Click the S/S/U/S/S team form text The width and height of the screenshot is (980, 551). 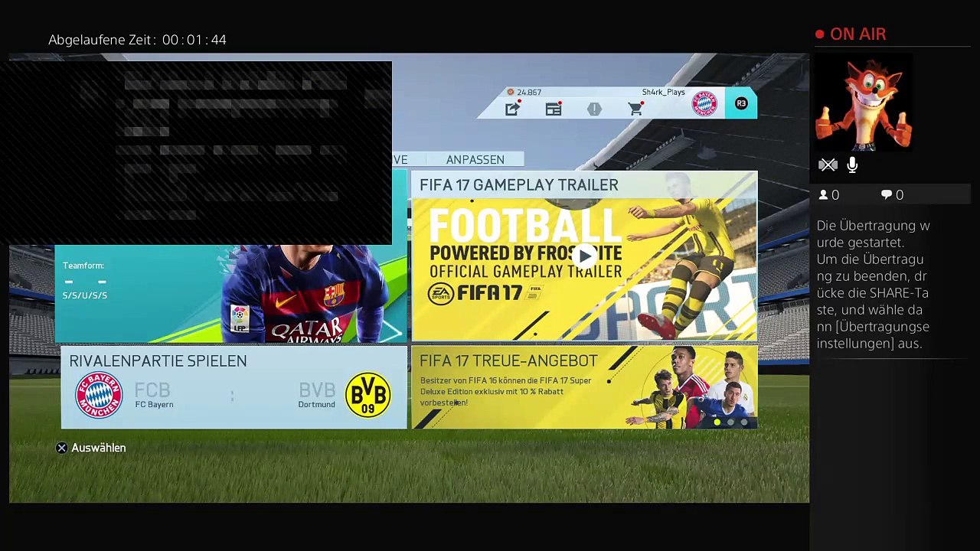85,295
